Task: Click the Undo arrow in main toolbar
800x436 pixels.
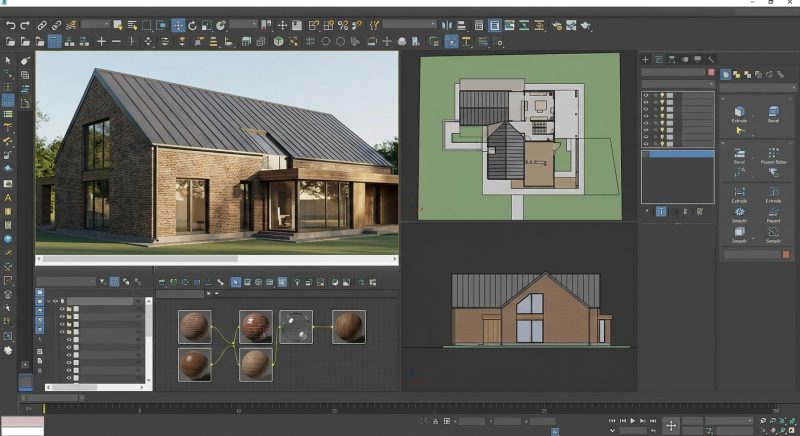Action: [10, 25]
